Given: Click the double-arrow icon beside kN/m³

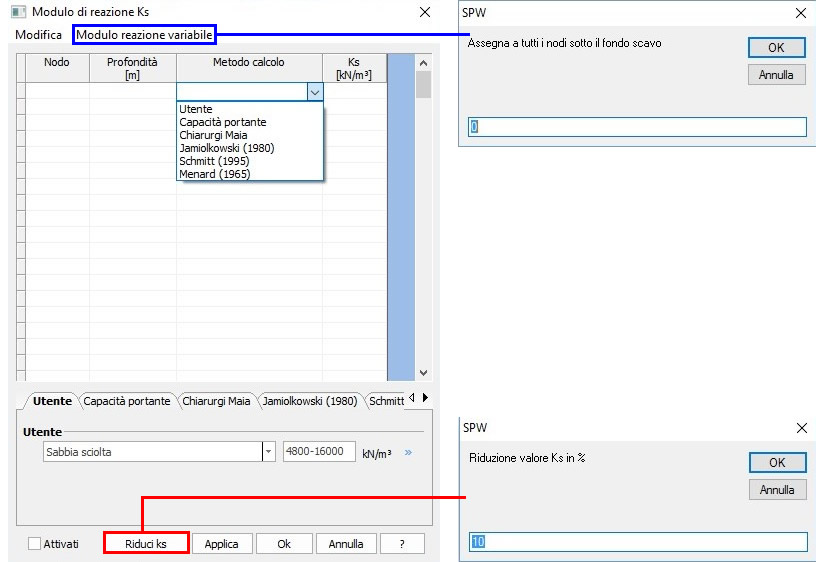Looking at the screenshot, I should pos(408,453).
